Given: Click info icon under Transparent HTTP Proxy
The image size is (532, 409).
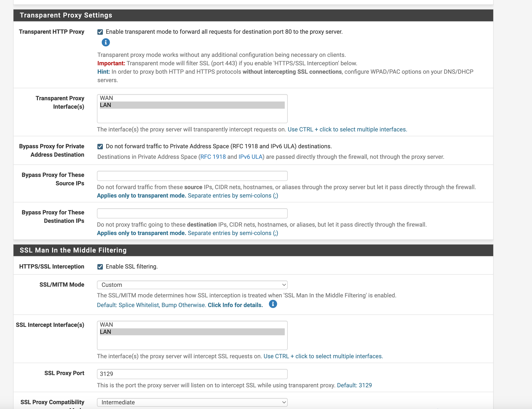Looking at the screenshot, I should click(105, 42).
